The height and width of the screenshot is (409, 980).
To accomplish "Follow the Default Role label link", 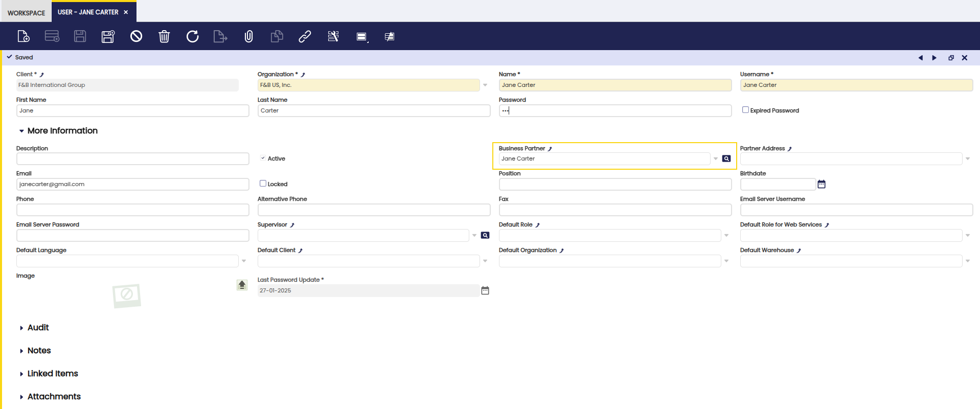I will [538, 225].
